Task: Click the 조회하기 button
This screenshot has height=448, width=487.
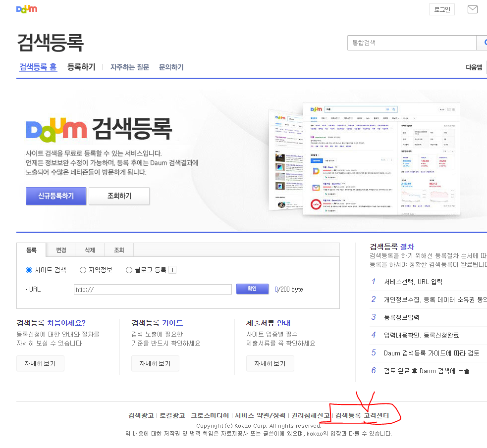Action: 119,196
